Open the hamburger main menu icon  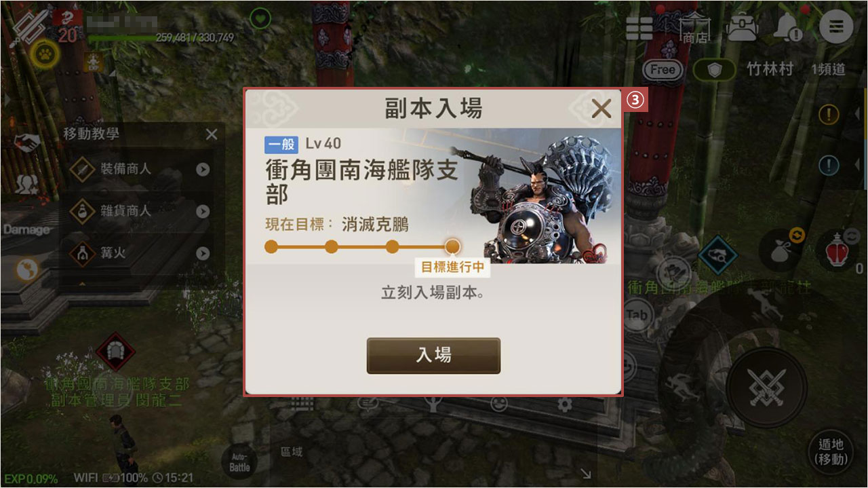(x=836, y=27)
